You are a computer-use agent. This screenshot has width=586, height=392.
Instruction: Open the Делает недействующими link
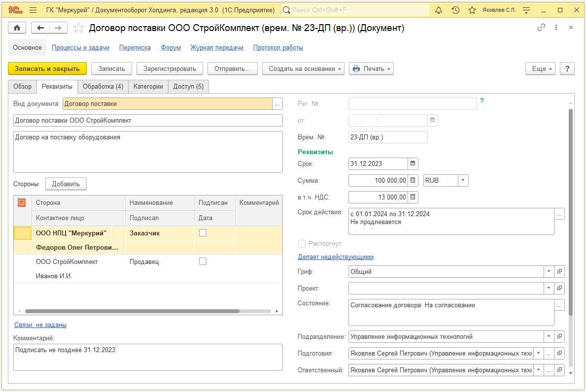335,257
